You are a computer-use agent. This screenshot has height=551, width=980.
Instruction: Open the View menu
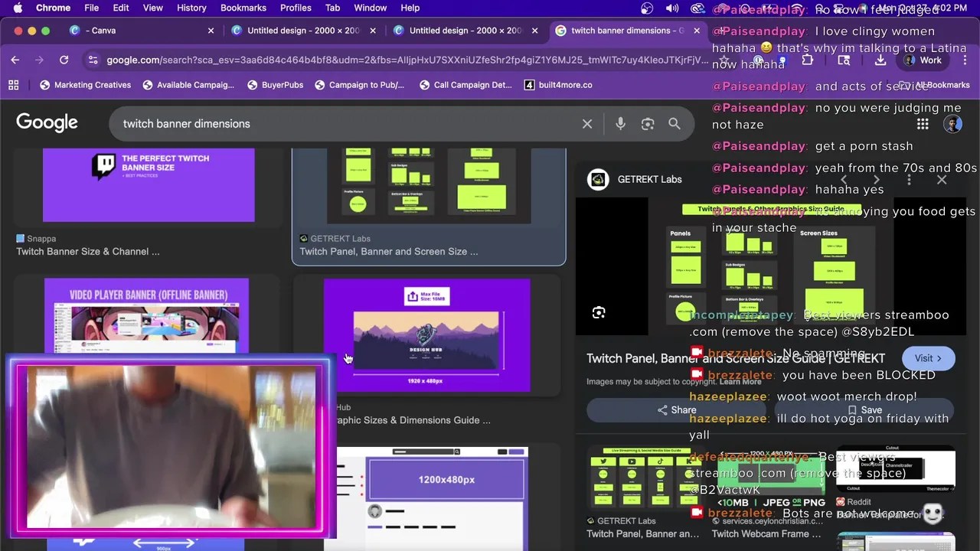[153, 8]
